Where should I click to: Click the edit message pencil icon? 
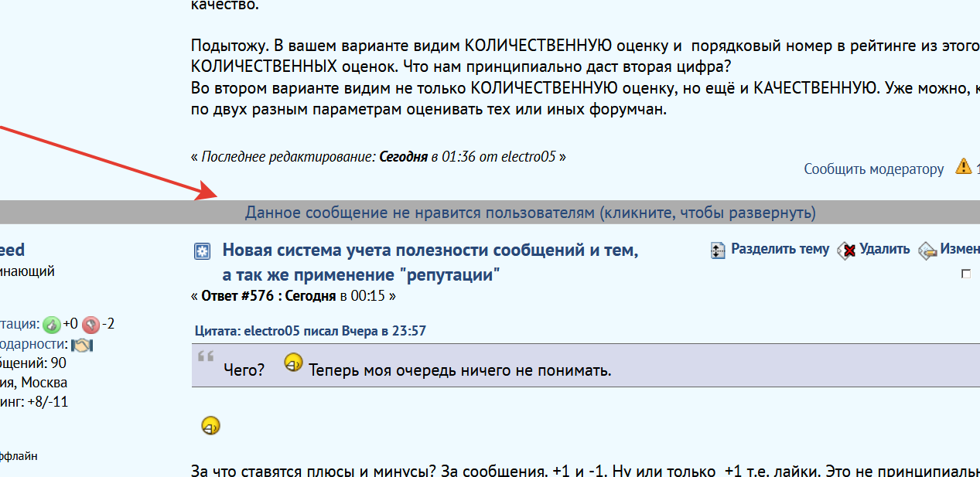tap(927, 250)
